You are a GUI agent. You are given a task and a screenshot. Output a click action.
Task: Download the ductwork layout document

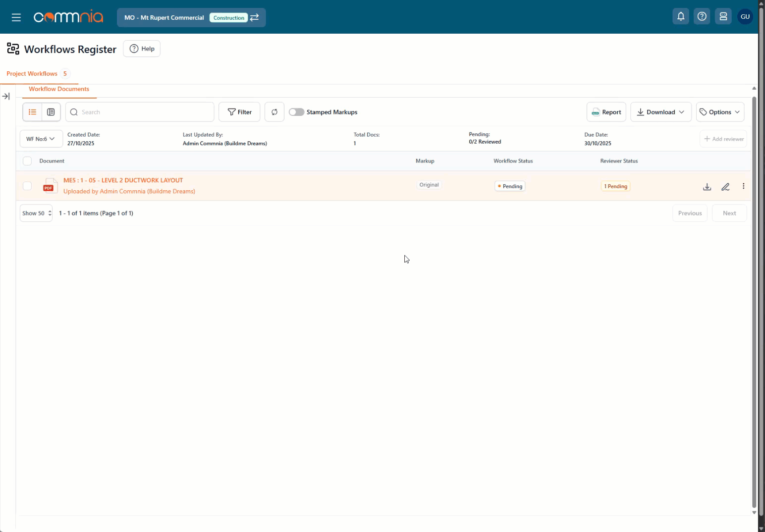click(x=707, y=187)
